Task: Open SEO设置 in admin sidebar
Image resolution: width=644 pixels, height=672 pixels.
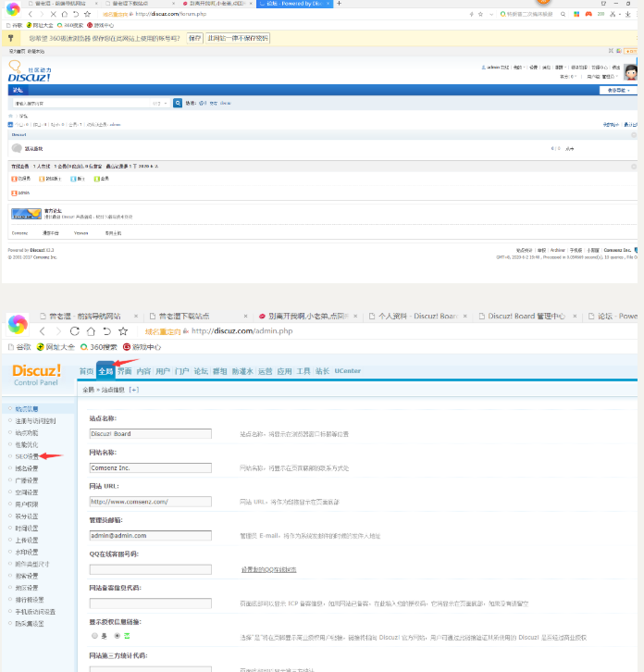Action: click(x=27, y=456)
